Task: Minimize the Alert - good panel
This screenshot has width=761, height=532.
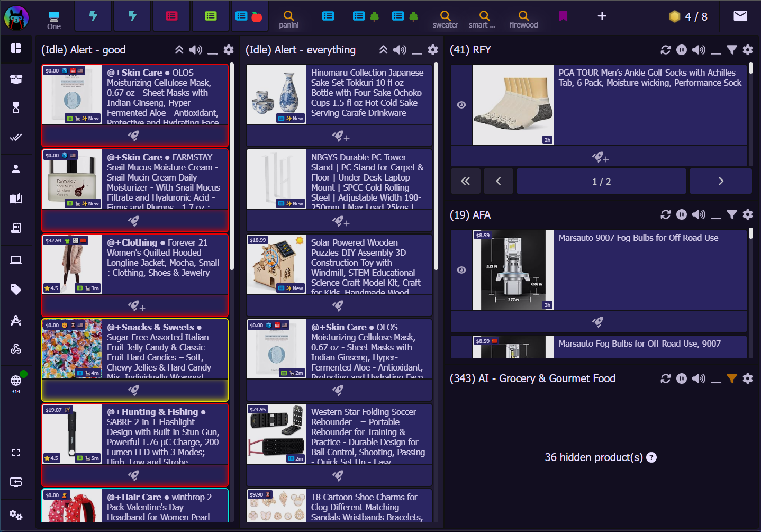Action: [x=213, y=53]
